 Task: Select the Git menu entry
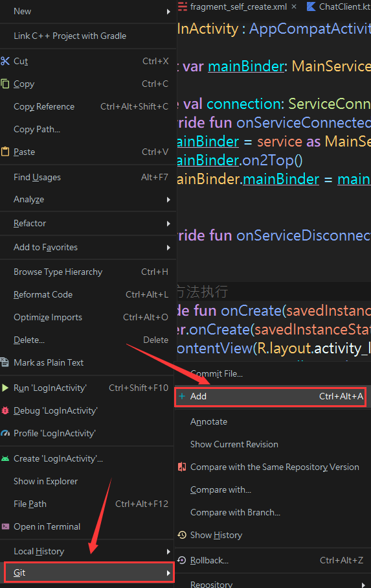pyautogui.click(x=89, y=572)
